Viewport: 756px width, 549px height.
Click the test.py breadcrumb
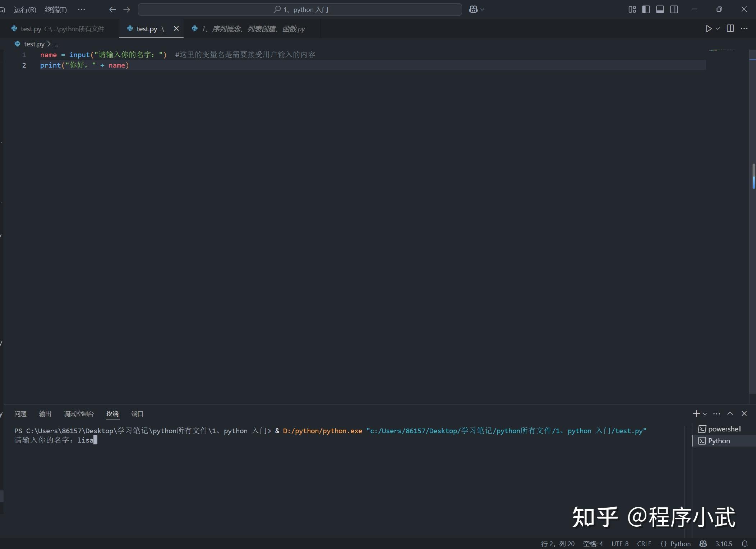pos(34,44)
